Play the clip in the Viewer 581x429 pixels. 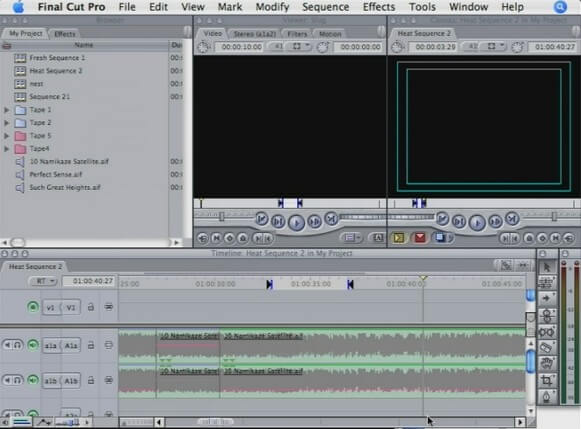(296, 223)
